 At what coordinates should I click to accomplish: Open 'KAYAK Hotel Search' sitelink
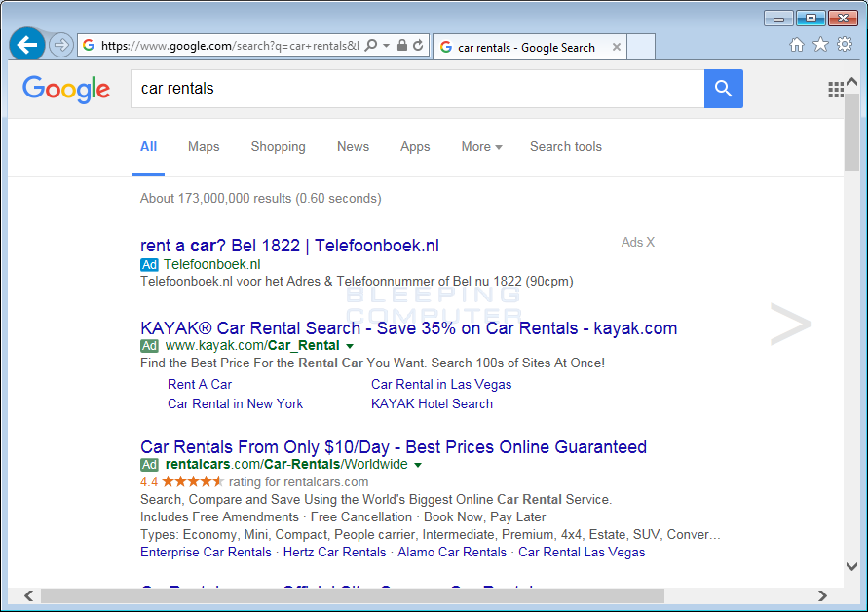[x=432, y=403]
